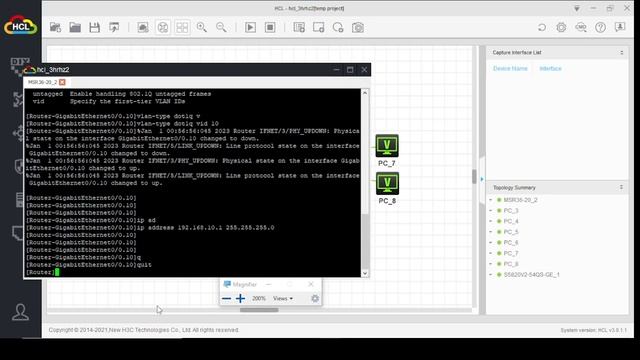Open the Magnifier Views dropdown
The height and width of the screenshot is (360, 640).
(x=283, y=298)
